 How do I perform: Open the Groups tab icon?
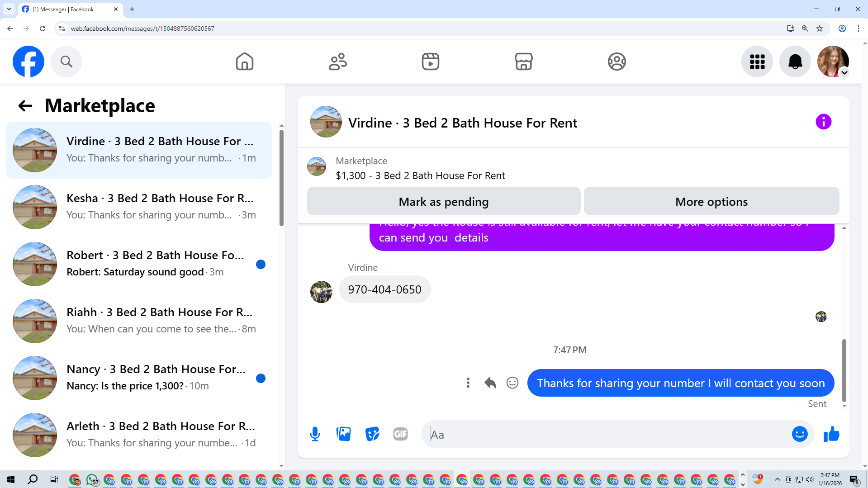617,62
